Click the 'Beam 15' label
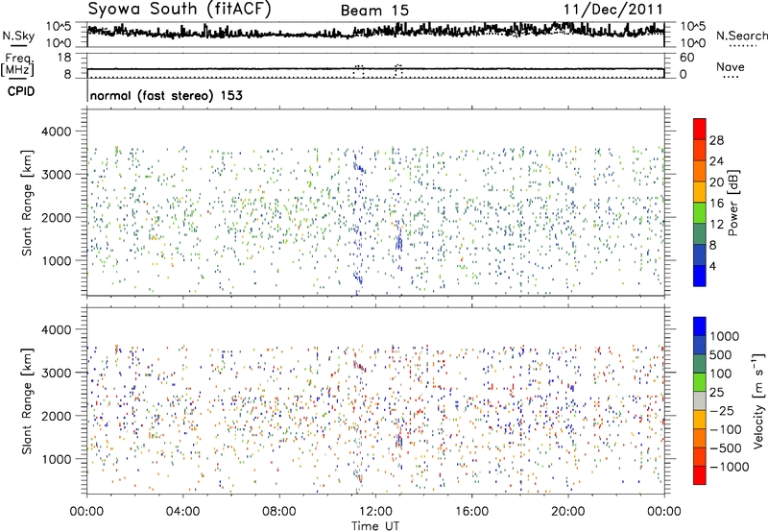768x532 pixels. click(374, 11)
